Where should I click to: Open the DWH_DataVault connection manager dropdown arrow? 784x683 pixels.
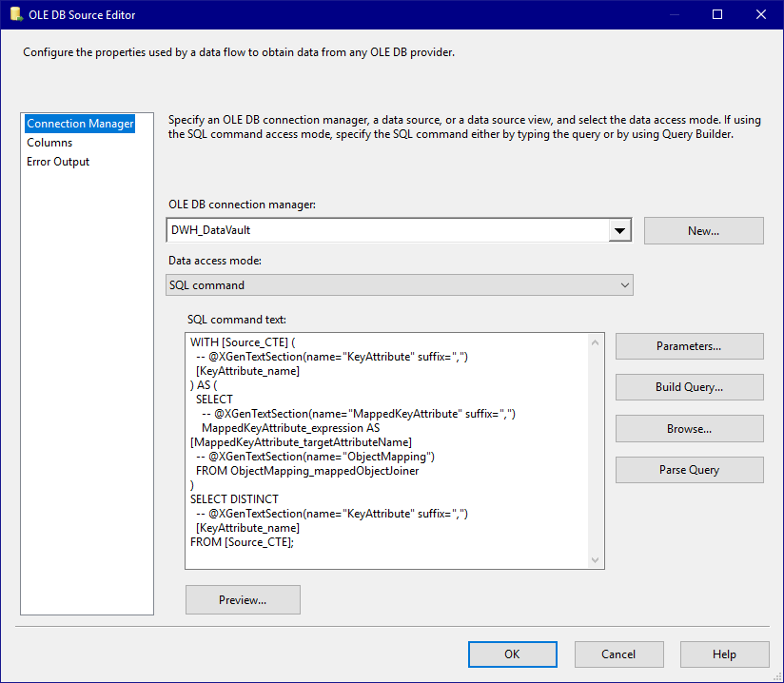coord(619,230)
